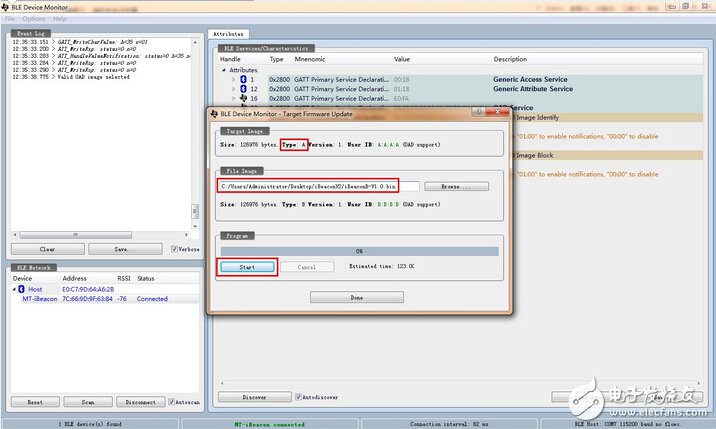Switch to the Attributes tab

point(229,34)
